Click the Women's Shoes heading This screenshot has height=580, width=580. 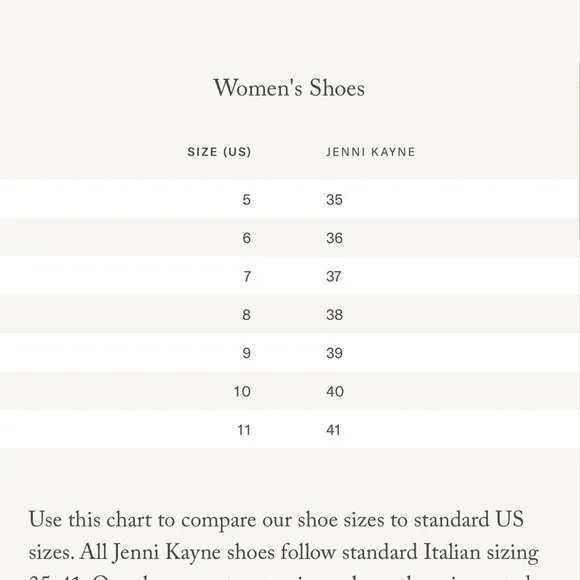click(289, 88)
